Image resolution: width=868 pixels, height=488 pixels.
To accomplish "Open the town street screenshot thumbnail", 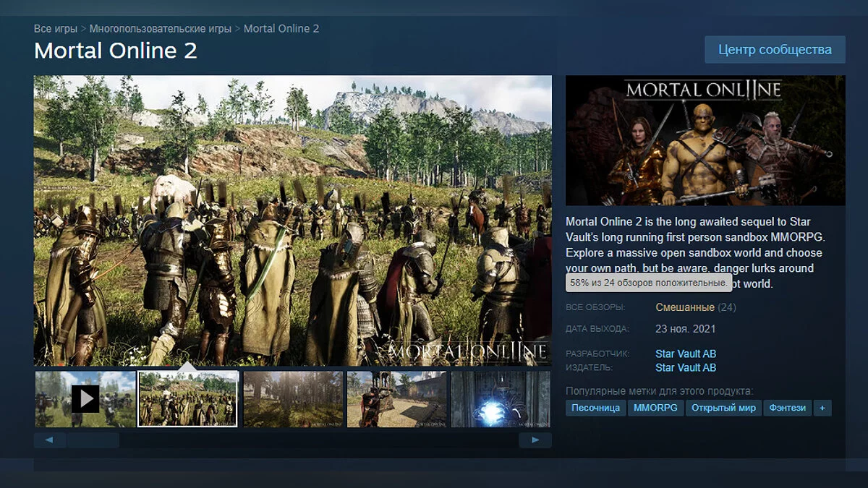I will 396,399.
